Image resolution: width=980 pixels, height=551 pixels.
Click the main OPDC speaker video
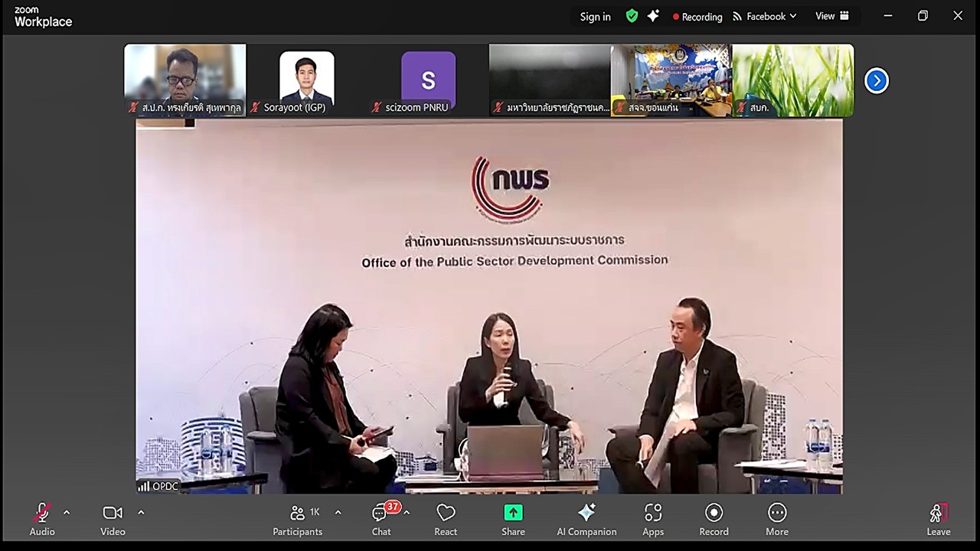489,306
